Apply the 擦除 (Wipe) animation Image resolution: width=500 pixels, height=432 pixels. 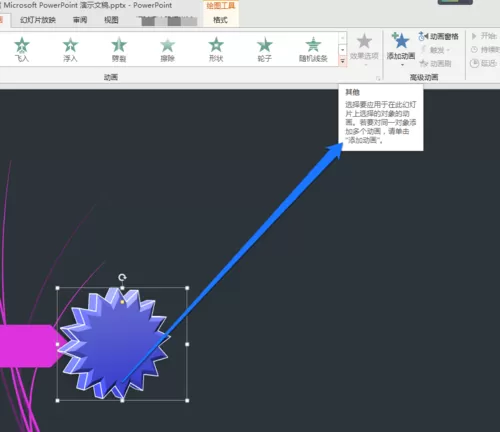(167, 49)
